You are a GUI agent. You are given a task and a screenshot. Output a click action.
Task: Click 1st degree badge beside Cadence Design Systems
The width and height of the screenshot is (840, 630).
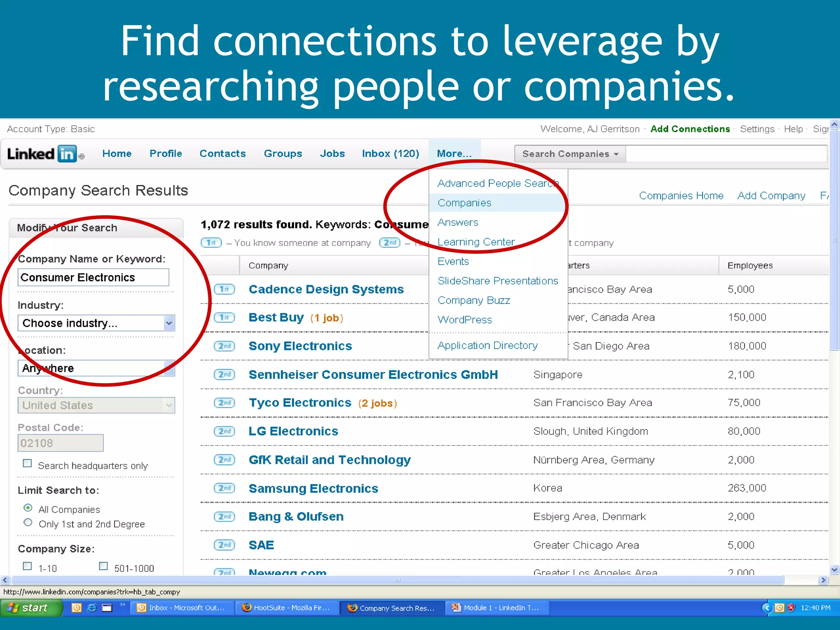click(x=224, y=289)
